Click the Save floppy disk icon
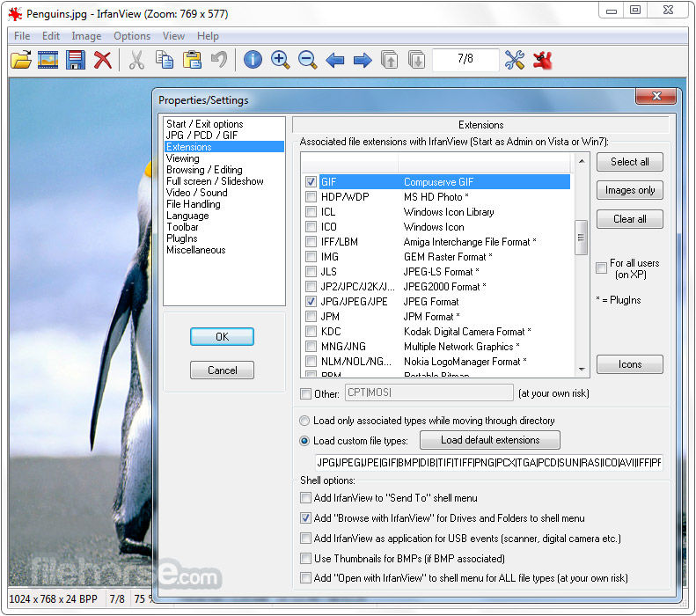This screenshot has width=696, height=616. pyautogui.click(x=76, y=60)
